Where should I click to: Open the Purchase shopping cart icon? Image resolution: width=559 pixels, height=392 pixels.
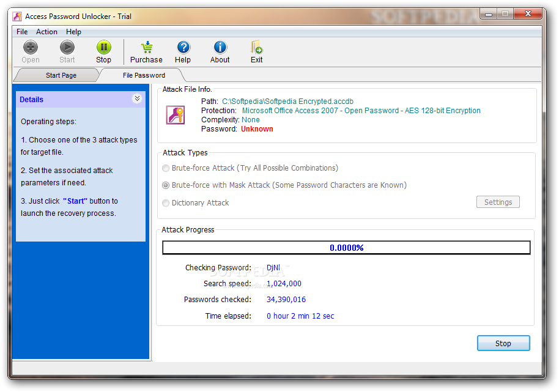[147, 47]
